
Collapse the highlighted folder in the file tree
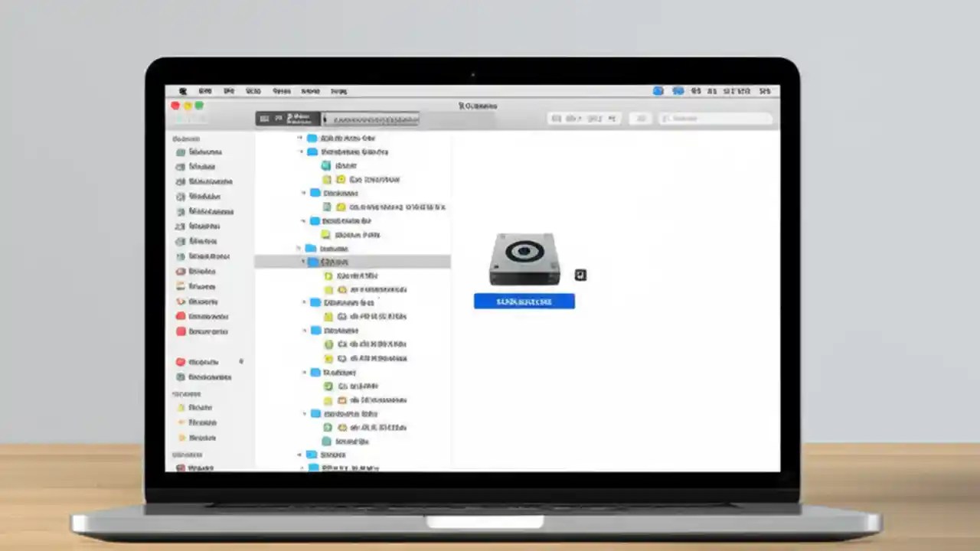tap(303, 262)
